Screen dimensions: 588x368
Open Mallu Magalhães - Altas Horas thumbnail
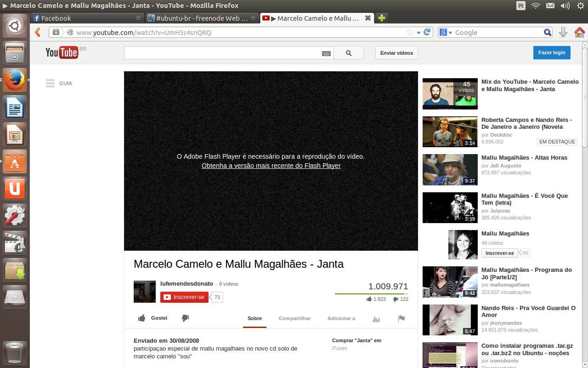tap(450, 170)
